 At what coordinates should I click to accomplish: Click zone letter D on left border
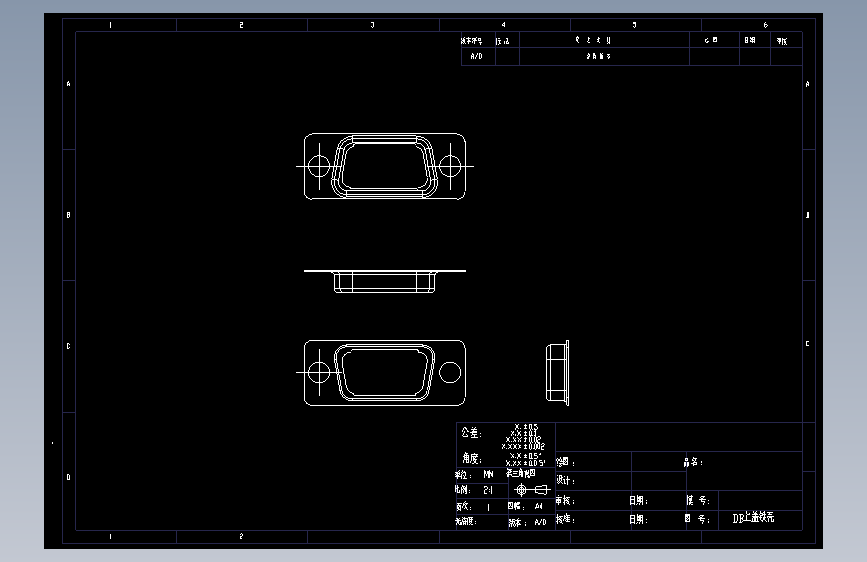[69, 477]
